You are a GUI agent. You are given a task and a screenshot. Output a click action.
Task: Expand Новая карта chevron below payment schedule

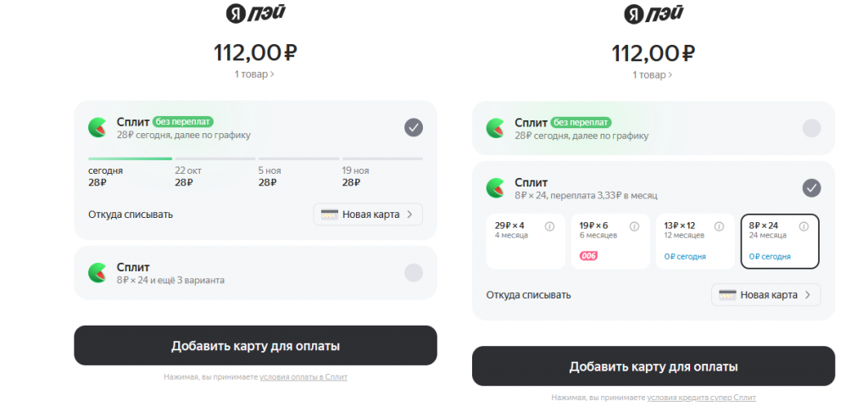pyautogui.click(x=409, y=215)
